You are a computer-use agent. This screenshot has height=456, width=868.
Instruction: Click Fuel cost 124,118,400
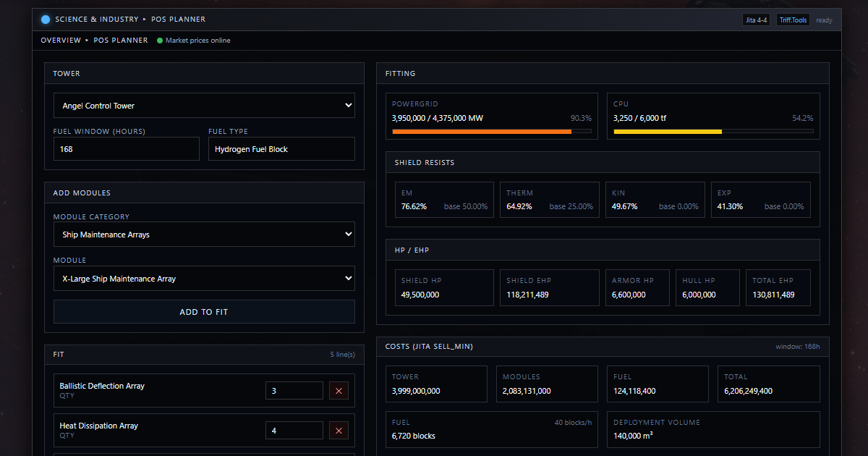tap(634, 391)
